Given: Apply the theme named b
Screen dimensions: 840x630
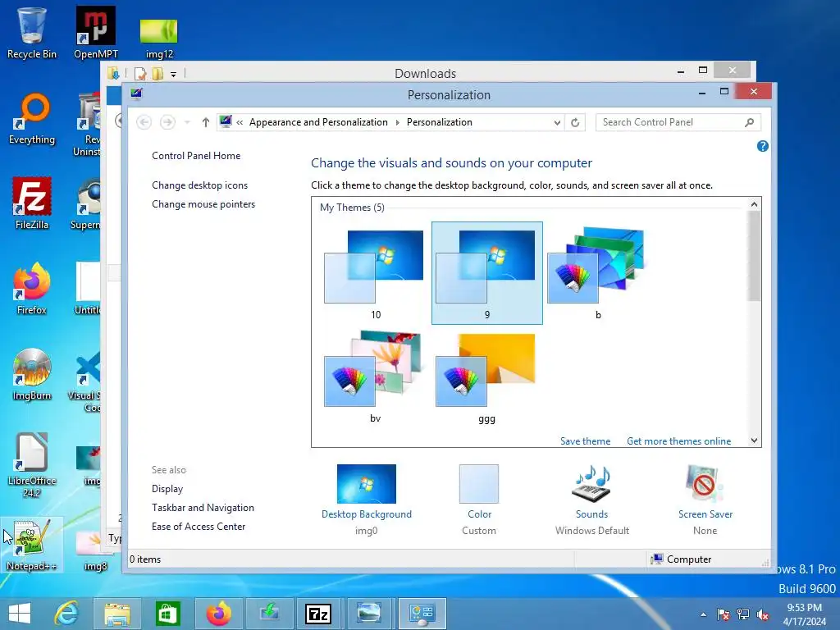Looking at the screenshot, I should (x=598, y=273).
